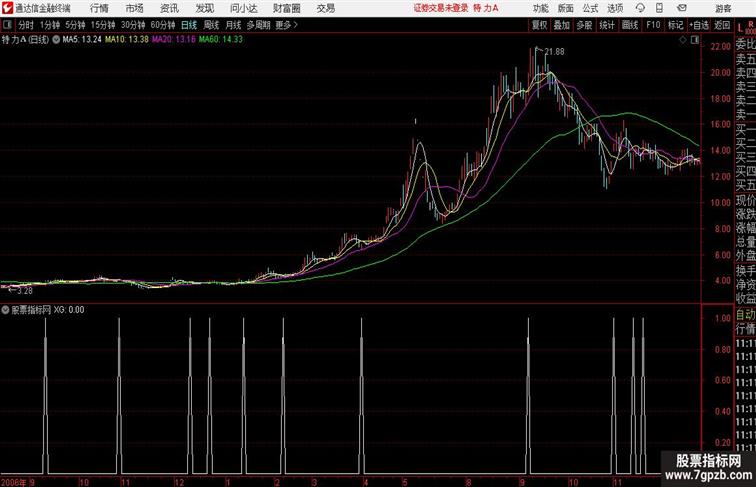
Task: Open the 发现 menu
Action: point(204,8)
